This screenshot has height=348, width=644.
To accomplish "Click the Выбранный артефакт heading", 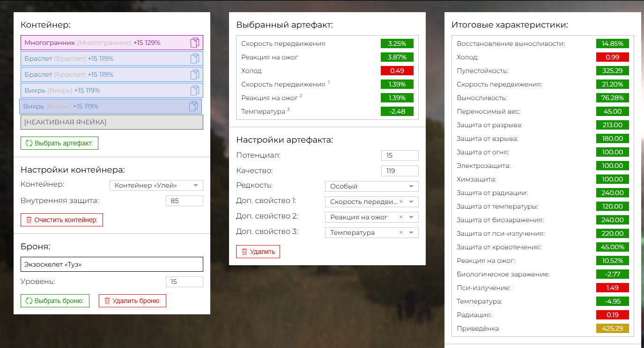I will pyautogui.click(x=285, y=25).
